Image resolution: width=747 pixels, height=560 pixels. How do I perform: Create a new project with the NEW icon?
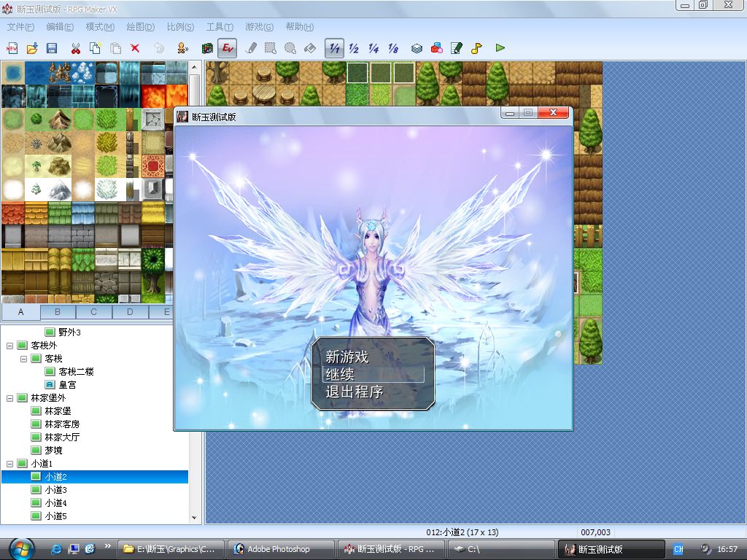click(x=12, y=48)
